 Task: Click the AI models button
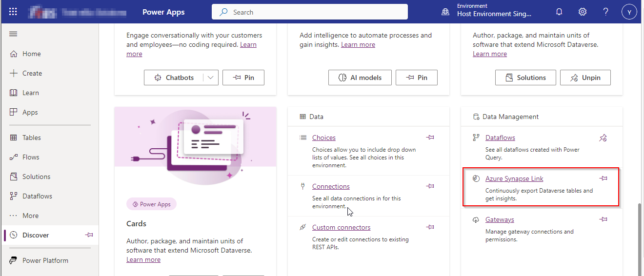[x=360, y=78]
